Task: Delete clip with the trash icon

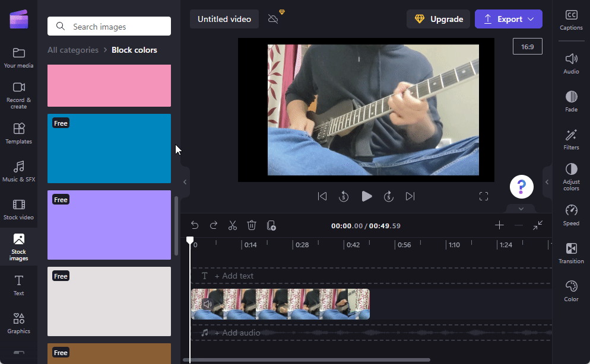Action: (x=252, y=225)
